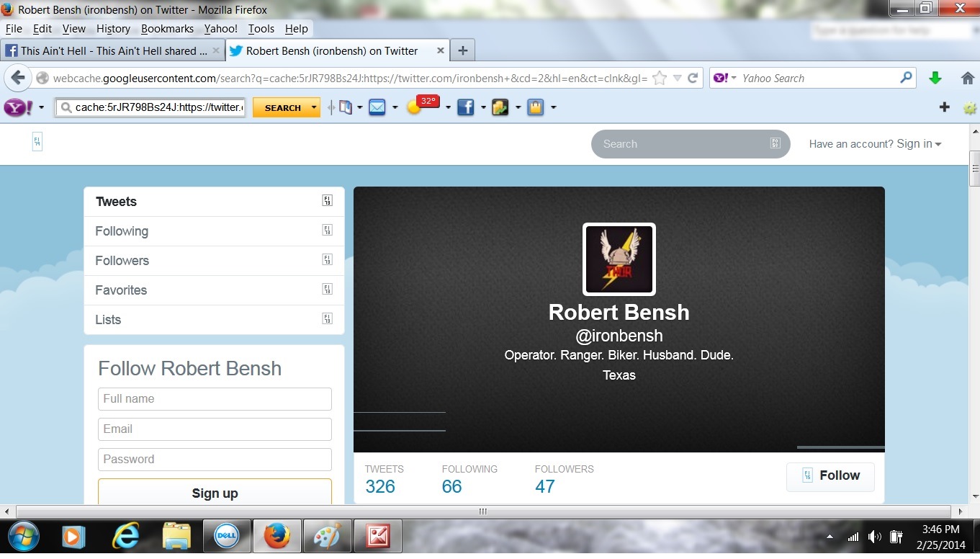Expand the URL history dropdown arrow
Image resolution: width=980 pixels, height=559 pixels.
pos(677,79)
